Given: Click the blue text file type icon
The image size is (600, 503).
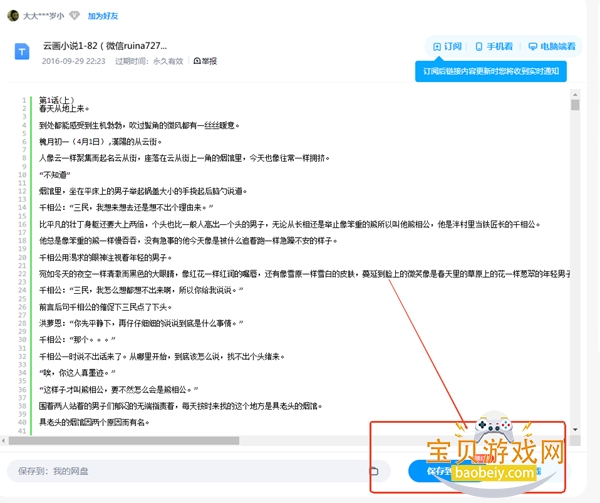Looking at the screenshot, I should click(x=21, y=53).
